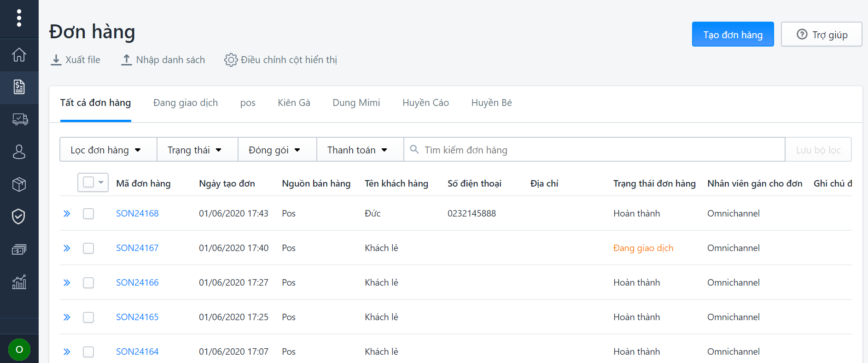This screenshot has width=868, height=363.
Task: Open order link SON24166
Action: 137,282
